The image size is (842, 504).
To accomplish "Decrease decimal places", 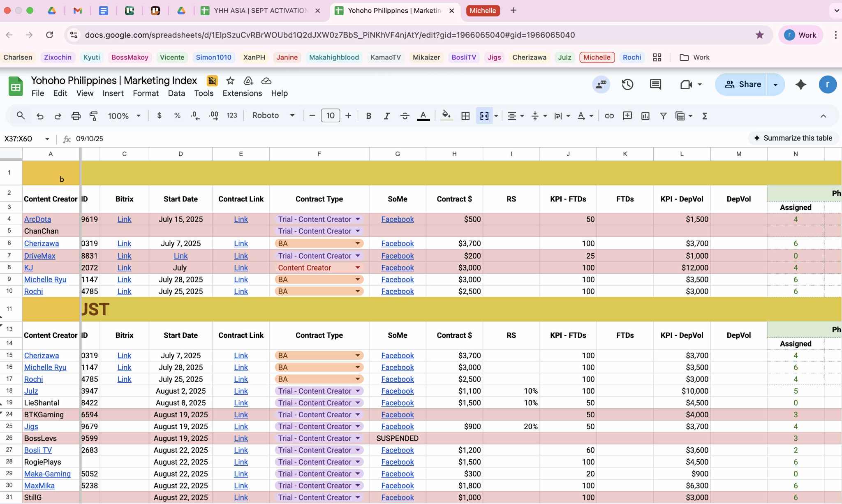I will 195,116.
